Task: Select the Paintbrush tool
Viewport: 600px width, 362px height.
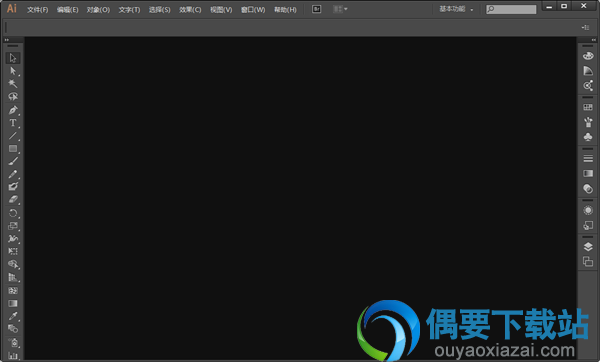Action: click(13, 161)
